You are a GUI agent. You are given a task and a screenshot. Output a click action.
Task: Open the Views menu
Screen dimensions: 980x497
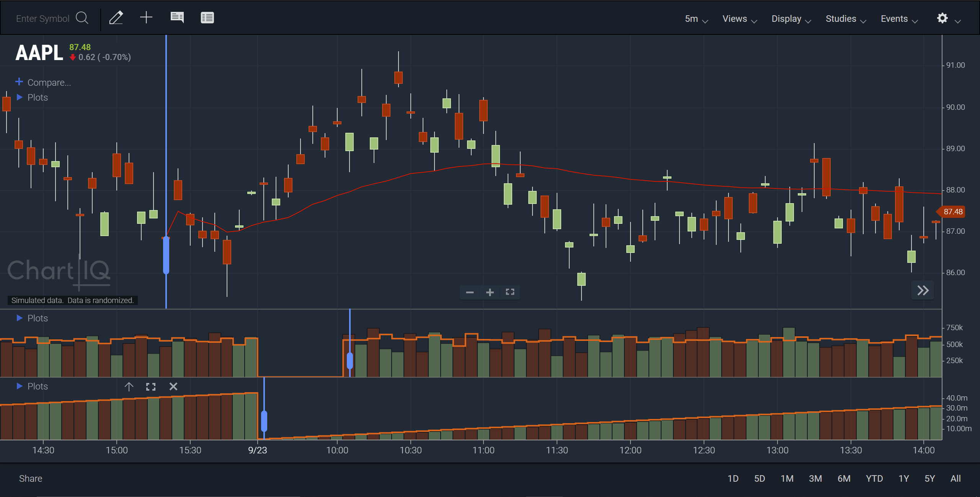pyautogui.click(x=740, y=19)
